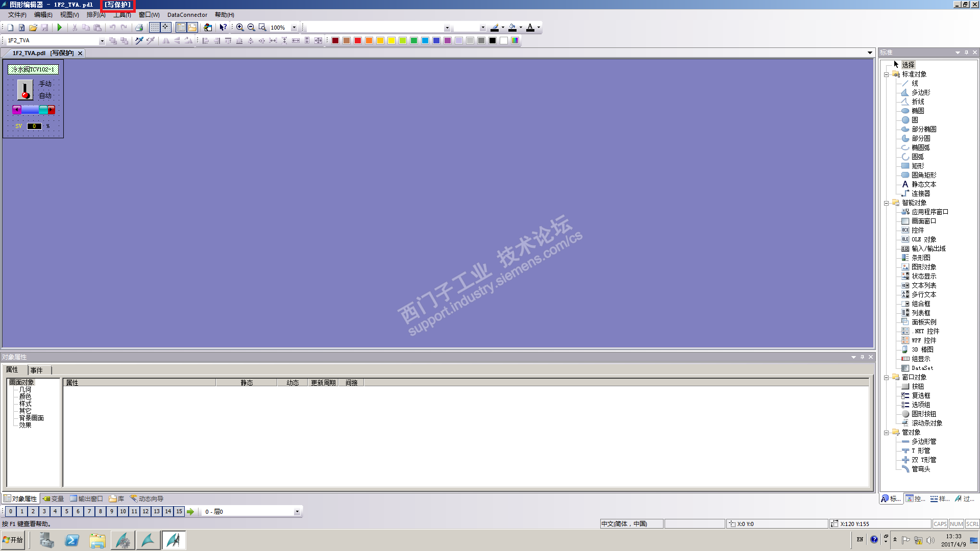Switch to the 事件 tab
Viewport: 980px width, 551px height.
(x=36, y=370)
